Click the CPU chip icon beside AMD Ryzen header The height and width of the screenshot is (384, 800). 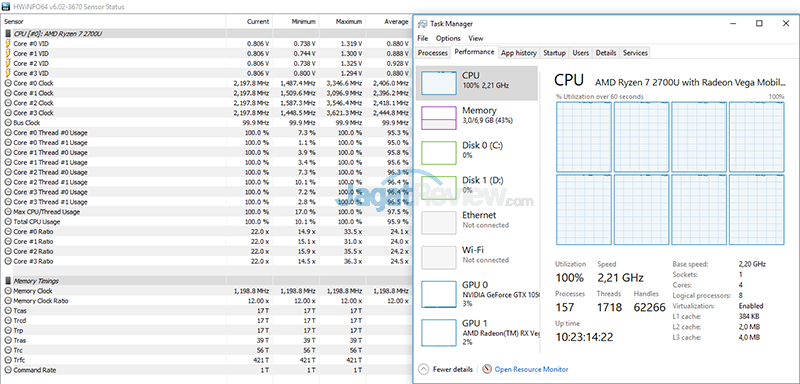click(8, 33)
